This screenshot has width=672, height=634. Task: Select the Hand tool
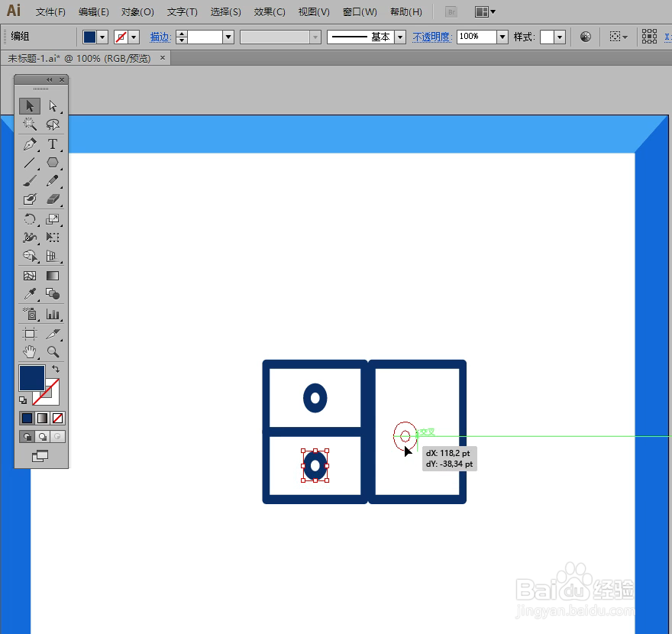(30, 352)
